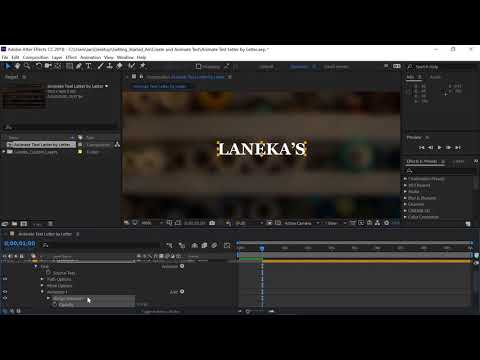Toggle the Source Text stopwatch
480x360 pixels.
coord(48,273)
